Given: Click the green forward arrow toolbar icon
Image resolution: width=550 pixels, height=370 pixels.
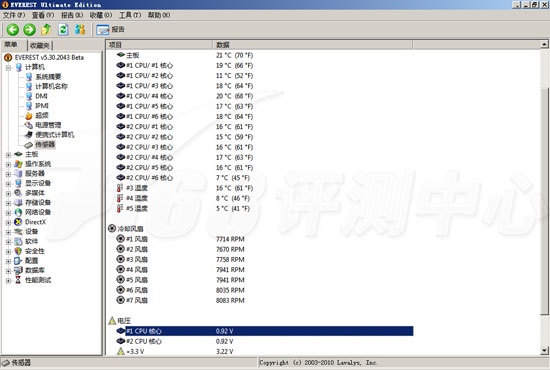Looking at the screenshot, I should click(29, 29).
